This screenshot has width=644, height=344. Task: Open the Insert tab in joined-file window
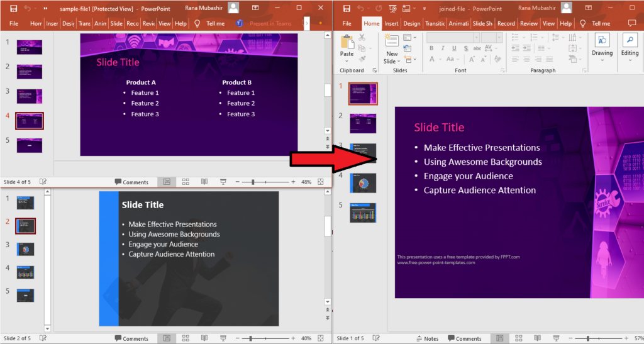pyautogui.click(x=391, y=23)
